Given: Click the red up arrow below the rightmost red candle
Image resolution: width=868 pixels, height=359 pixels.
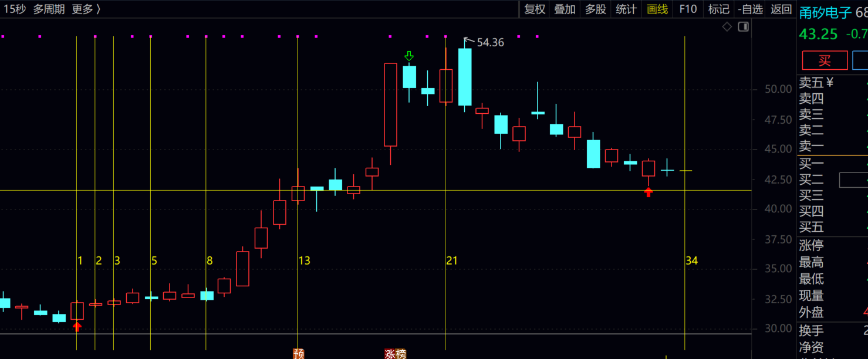Looking at the screenshot, I should coord(649,191).
